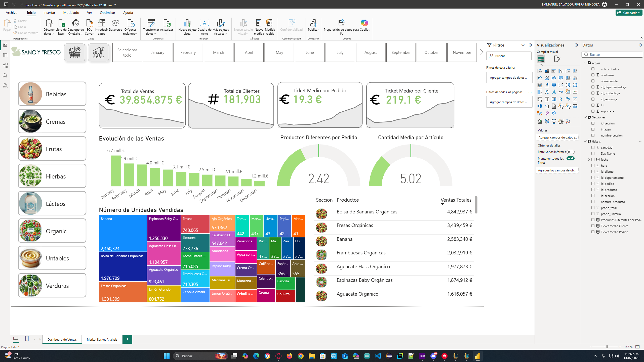Click the Publicar icon
The image size is (644, 362).
tap(313, 25)
